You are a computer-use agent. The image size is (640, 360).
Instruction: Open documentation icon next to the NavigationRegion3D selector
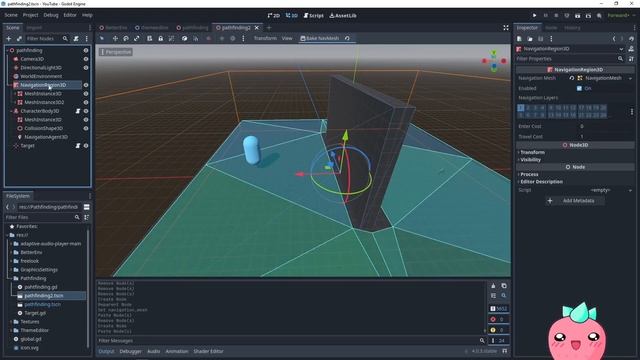631,49
